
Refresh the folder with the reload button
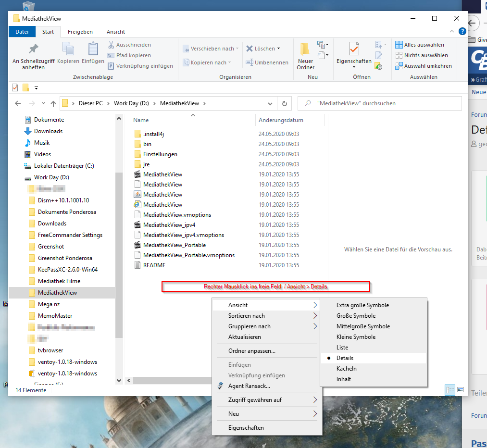pyautogui.click(x=285, y=103)
